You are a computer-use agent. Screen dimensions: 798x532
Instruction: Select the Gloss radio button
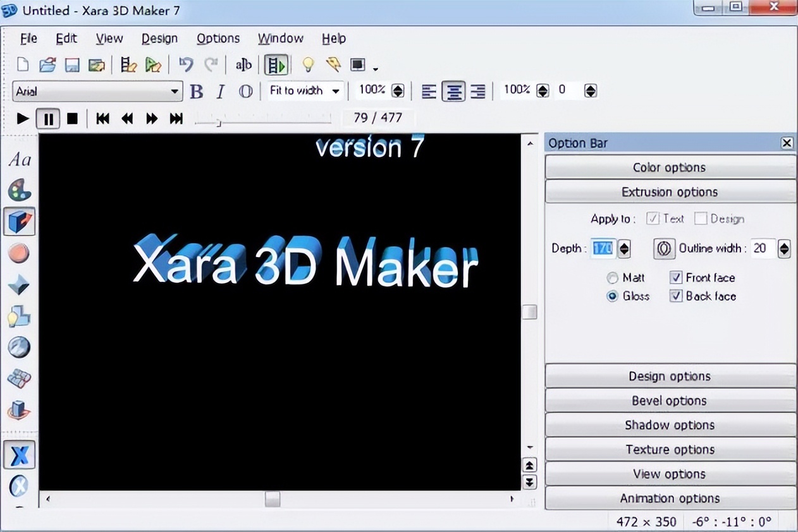[612, 296]
